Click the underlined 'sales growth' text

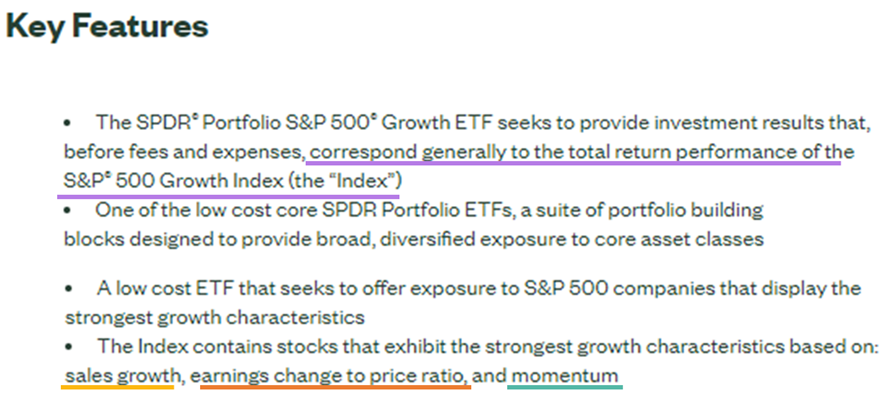pyautogui.click(x=119, y=375)
